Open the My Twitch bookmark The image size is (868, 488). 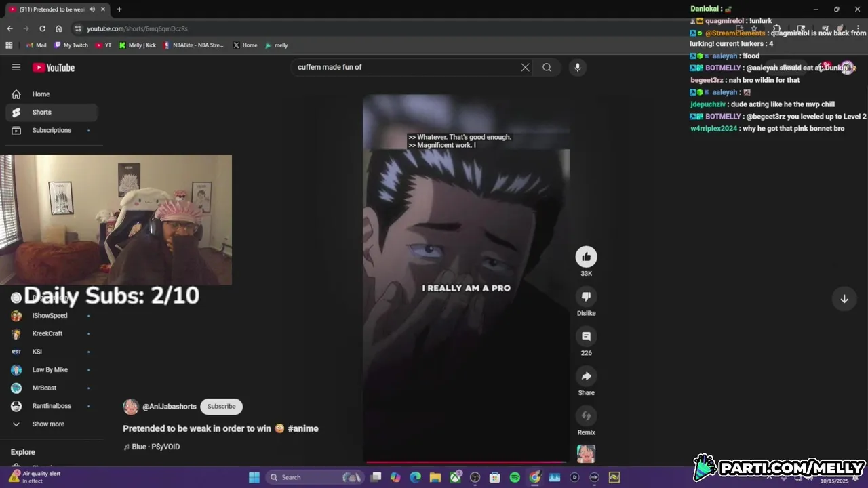[71, 45]
